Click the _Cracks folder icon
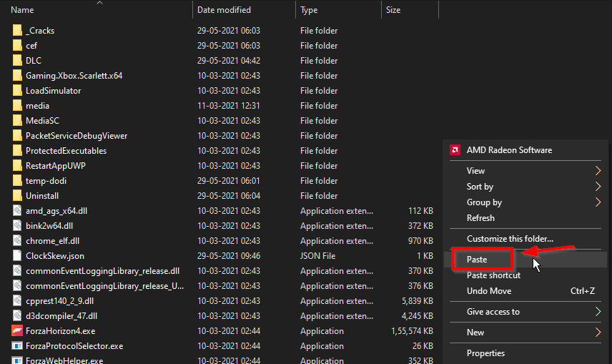 [17, 31]
